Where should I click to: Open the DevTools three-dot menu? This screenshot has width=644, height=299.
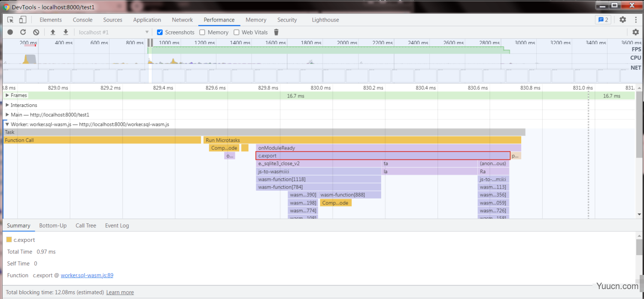pos(636,20)
